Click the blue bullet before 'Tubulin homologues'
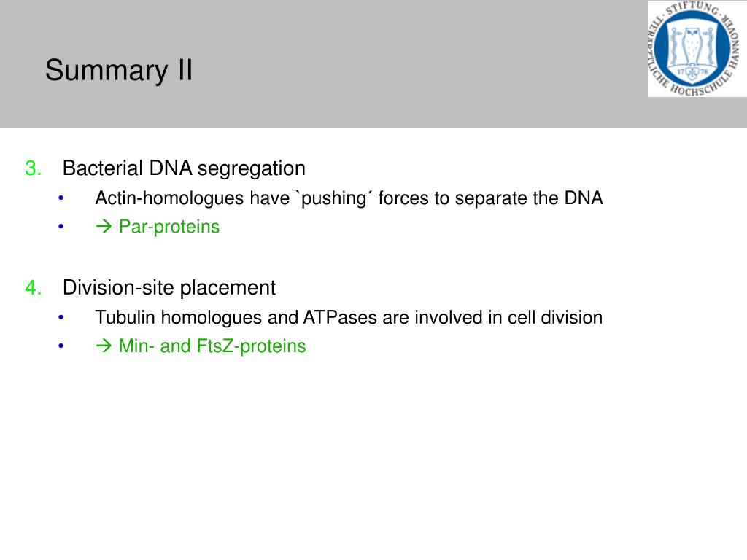This screenshot has height=560, width=747. click(61, 317)
